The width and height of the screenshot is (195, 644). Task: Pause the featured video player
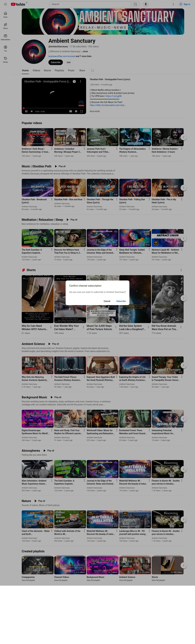[26, 111]
